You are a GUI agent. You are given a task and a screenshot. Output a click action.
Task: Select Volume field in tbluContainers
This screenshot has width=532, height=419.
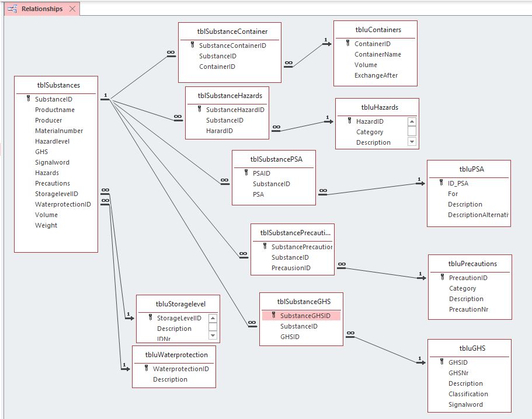point(366,65)
